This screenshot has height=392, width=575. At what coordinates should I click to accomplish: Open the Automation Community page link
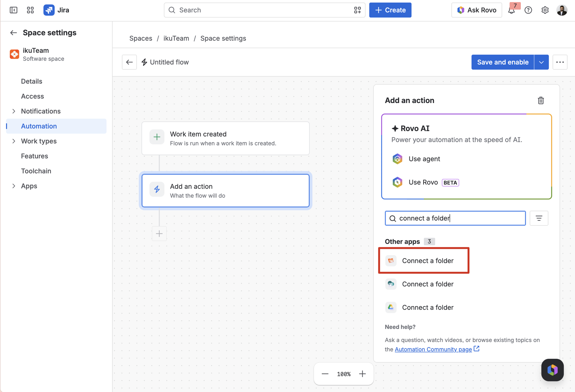click(433, 349)
